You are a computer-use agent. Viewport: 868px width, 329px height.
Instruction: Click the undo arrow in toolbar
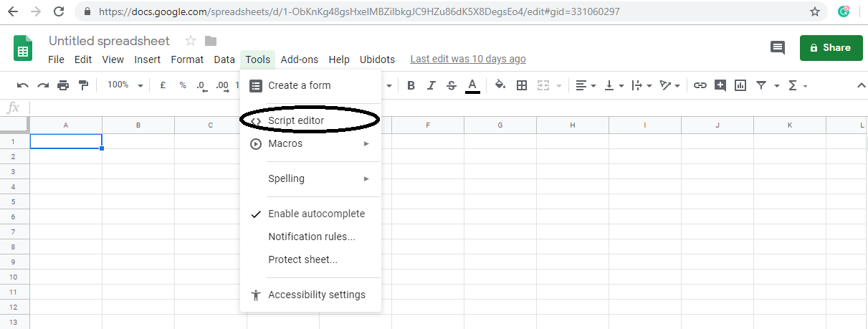[23, 85]
